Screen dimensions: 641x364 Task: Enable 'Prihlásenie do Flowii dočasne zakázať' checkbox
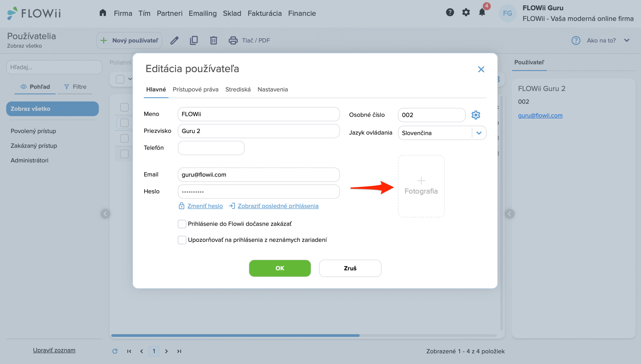pyautogui.click(x=182, y=224)
